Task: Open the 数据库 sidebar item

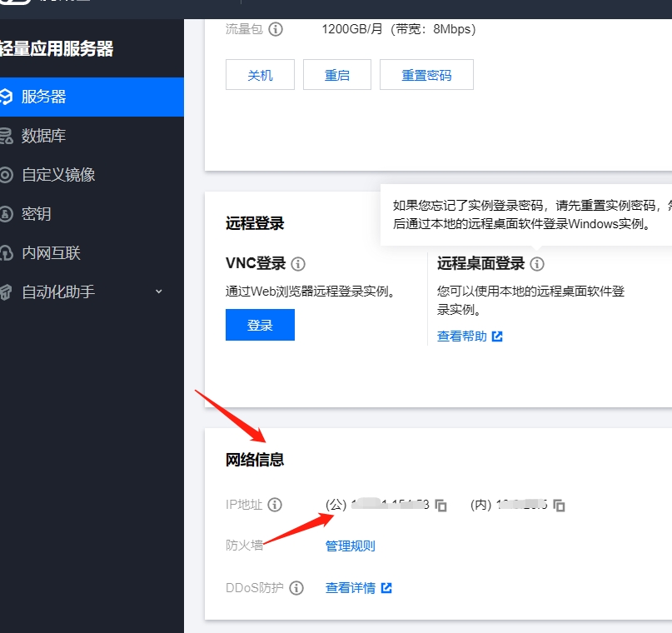Action: coord(43,136)
